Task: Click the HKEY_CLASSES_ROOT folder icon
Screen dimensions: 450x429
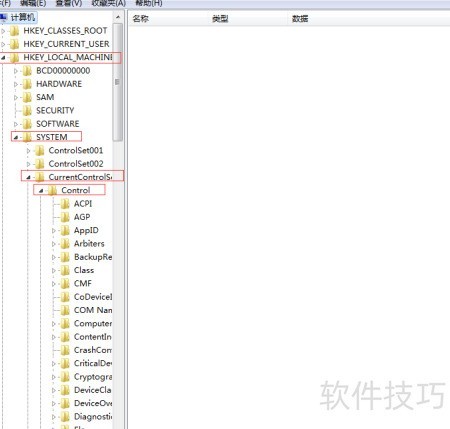Action: pos(14,31)
